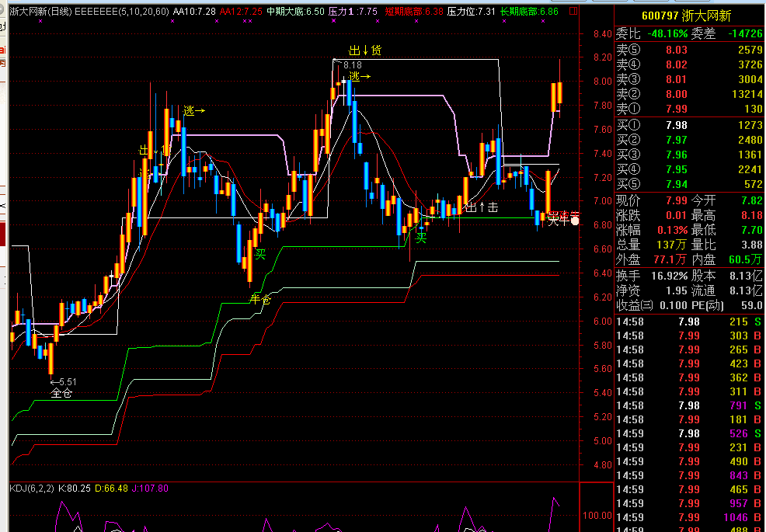Click the 5.51 low price annotation
The image size is (766, 532).
coord(64,381)
